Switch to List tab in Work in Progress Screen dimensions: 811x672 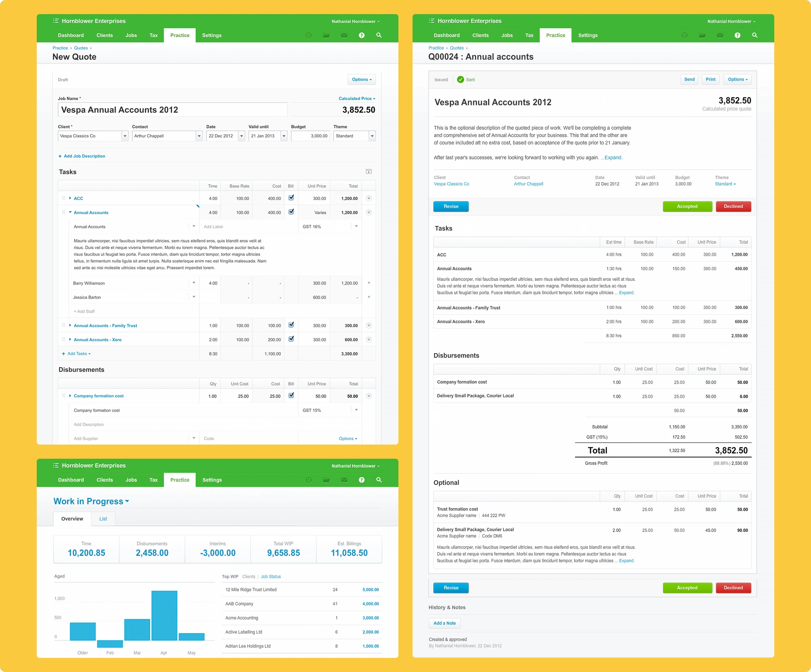103,519
